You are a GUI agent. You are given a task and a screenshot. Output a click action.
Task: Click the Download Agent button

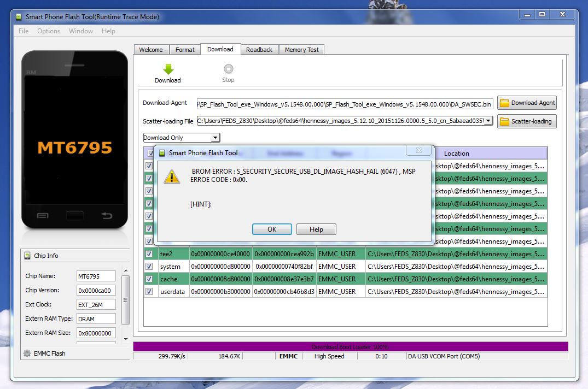[527, 103]
